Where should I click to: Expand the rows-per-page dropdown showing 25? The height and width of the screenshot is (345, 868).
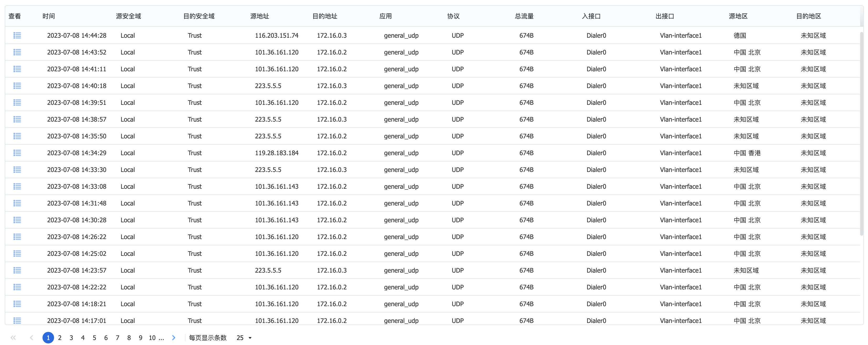tap(244, 338)
